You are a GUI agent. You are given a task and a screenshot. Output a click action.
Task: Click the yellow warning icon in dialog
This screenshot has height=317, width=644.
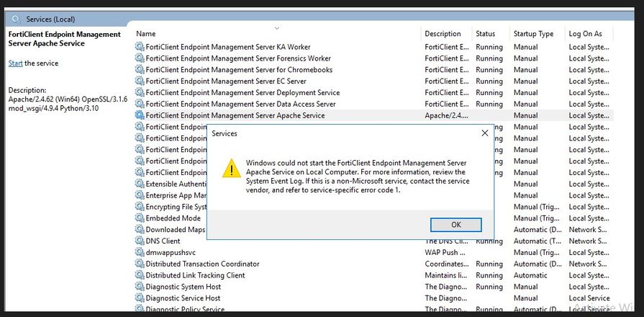231,169
